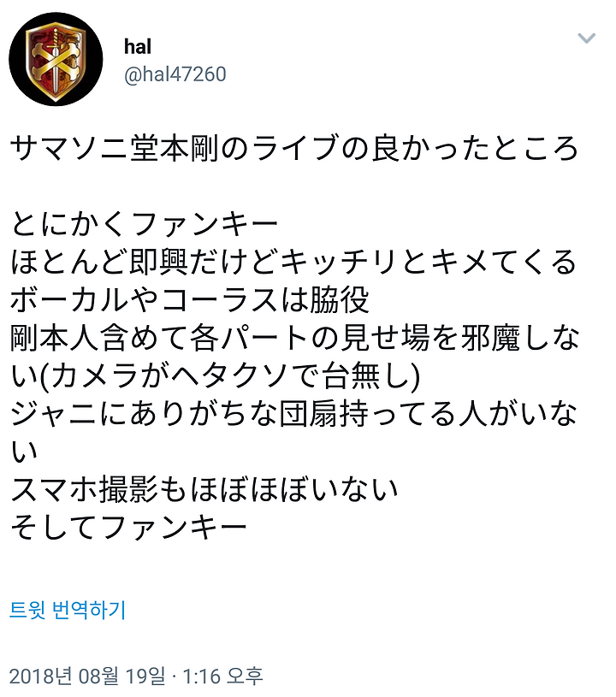Select the line starting ジャニにありがちな

(293, 413)
